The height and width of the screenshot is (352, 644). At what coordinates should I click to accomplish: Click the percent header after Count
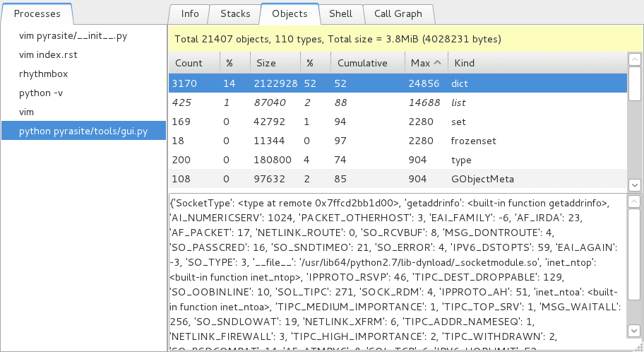pyautogui.click(x=235, y=63)
